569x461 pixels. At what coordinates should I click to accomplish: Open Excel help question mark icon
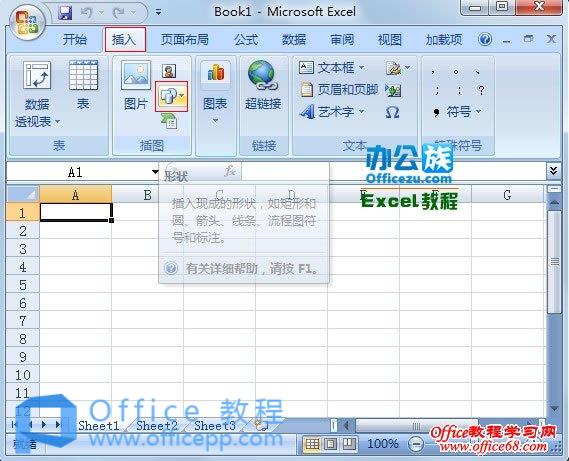485,39
